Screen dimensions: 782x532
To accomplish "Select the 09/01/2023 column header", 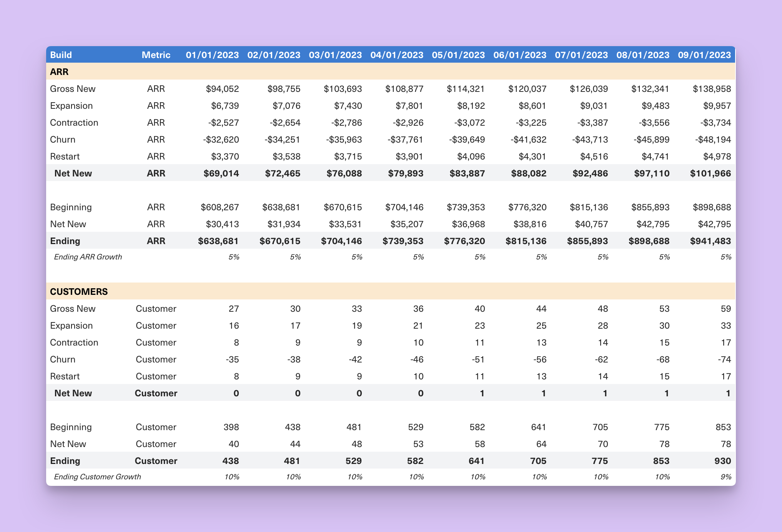I will tap(704, 55).
